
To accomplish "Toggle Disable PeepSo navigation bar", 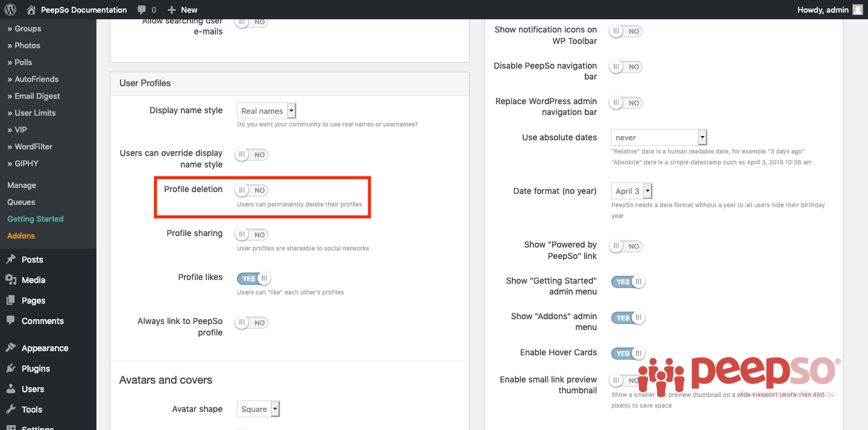I will pyautogui.click(x=626, y=67).
